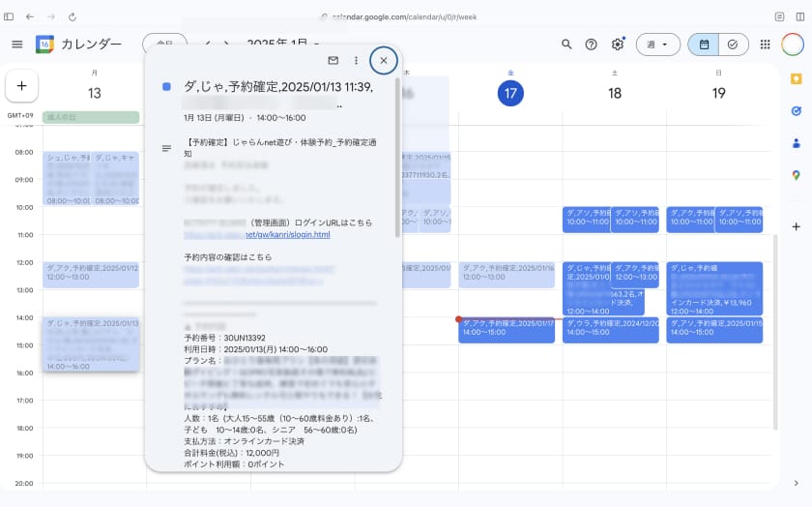Click the search magnifier icon
The height and width of the screenshot is (507, 812).
click(x=567, y=45)
